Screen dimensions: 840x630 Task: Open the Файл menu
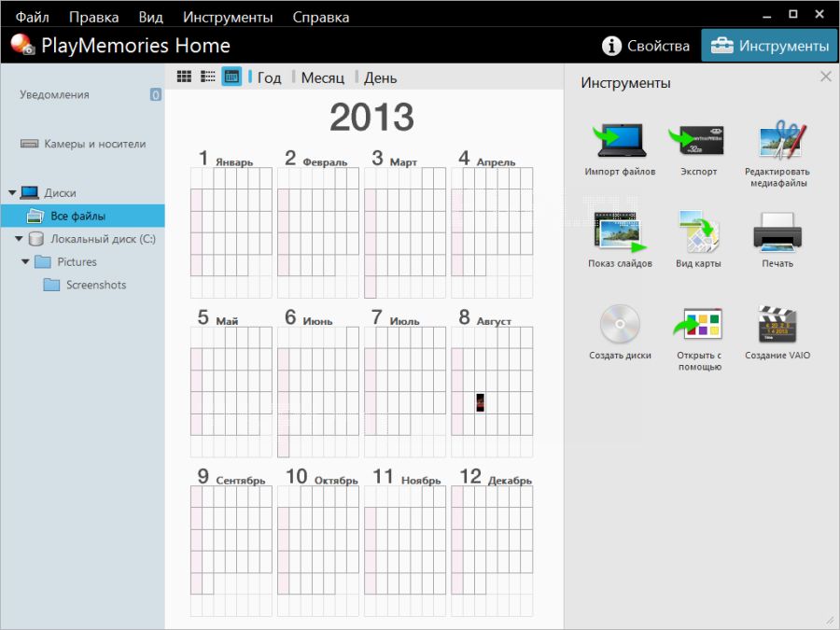click(x=32, y=17)
